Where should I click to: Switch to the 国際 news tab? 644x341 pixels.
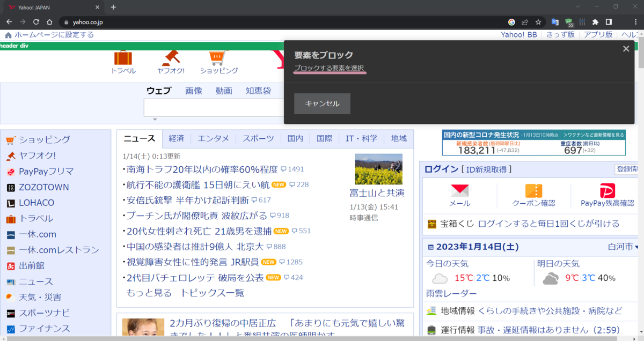coord(324,138)
